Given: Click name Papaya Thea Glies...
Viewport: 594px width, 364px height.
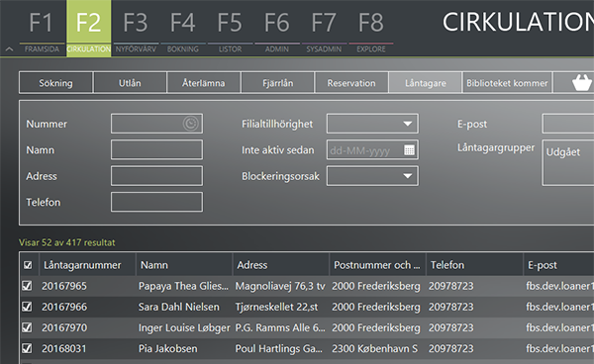Looking at the screenshot, I should click(183, 286).
